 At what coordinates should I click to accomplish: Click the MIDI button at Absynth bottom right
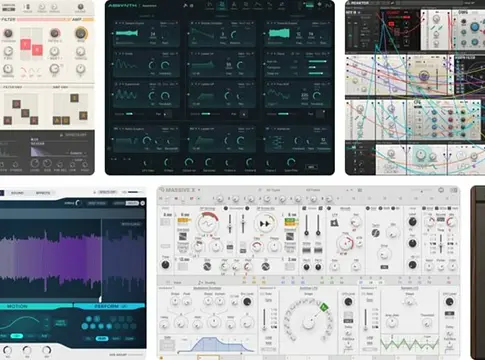pyautogui.click(x=311, y=167)
